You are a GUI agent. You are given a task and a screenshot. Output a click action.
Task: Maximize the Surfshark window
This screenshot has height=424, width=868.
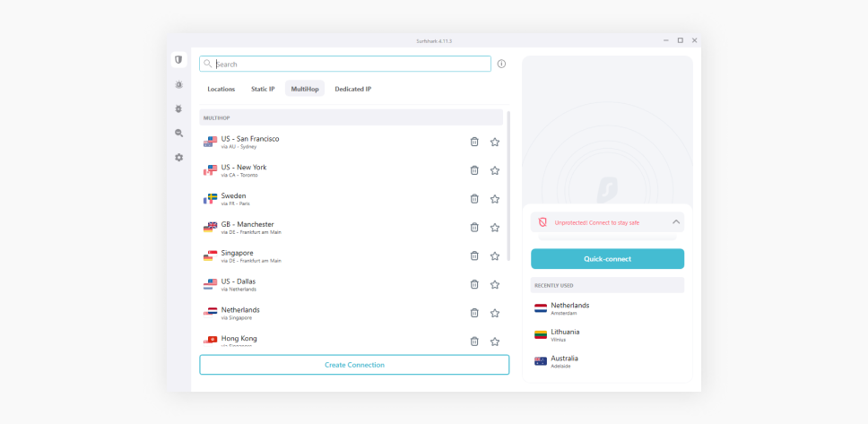click(x=680, y=40)
